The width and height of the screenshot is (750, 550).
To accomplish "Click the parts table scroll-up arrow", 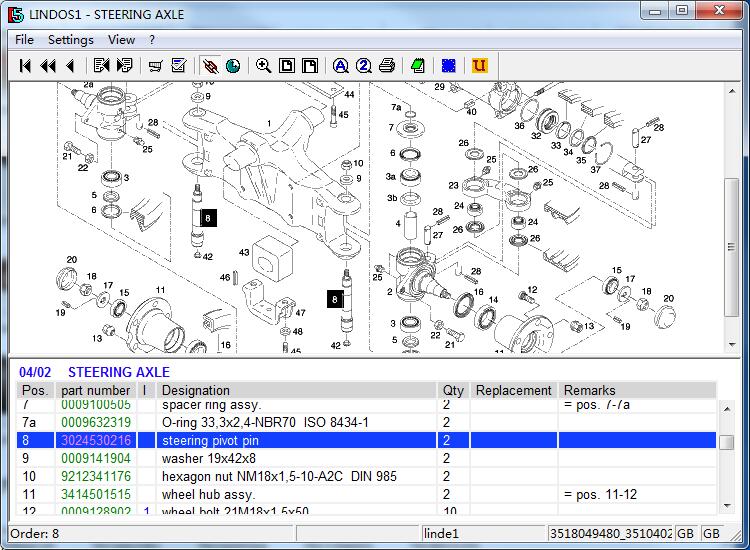I will (x=727, y=409).
